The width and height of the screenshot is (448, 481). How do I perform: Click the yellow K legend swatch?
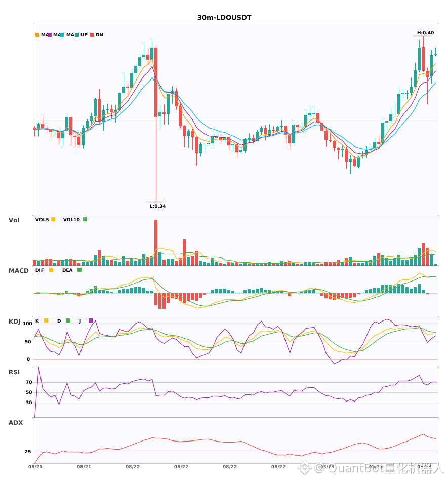click(46, 320)
